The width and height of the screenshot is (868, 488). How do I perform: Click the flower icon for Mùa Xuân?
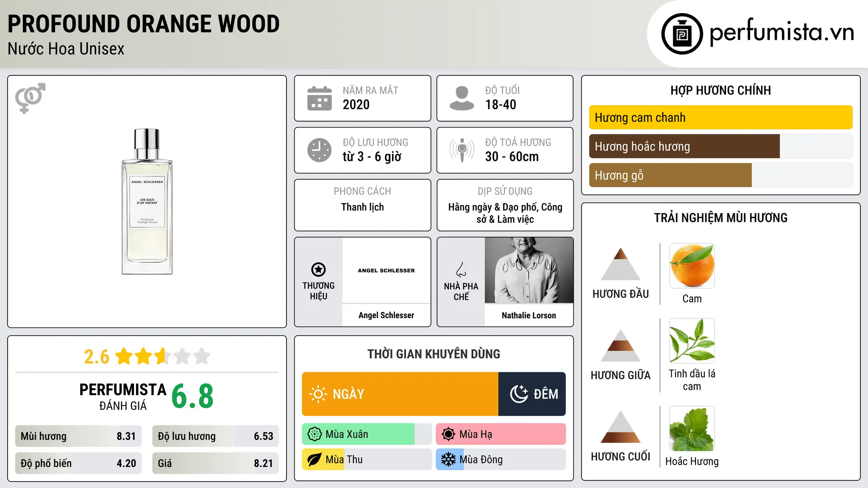tap(314, 434)
